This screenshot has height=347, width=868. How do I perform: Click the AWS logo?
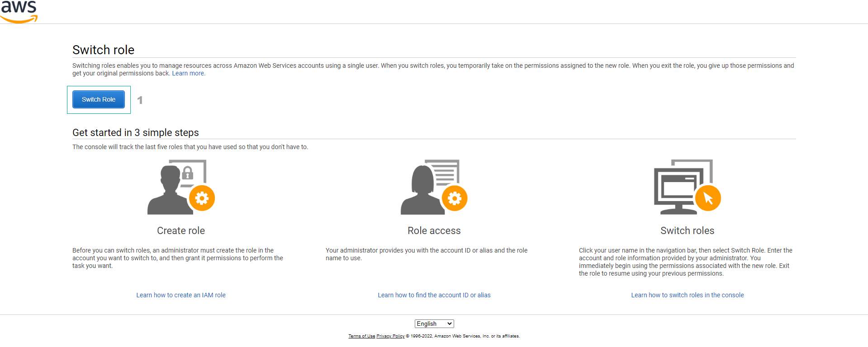pos(19,11)
